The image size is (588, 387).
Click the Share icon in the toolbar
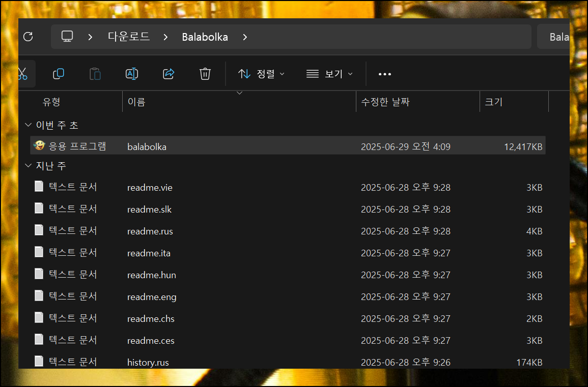169,74
